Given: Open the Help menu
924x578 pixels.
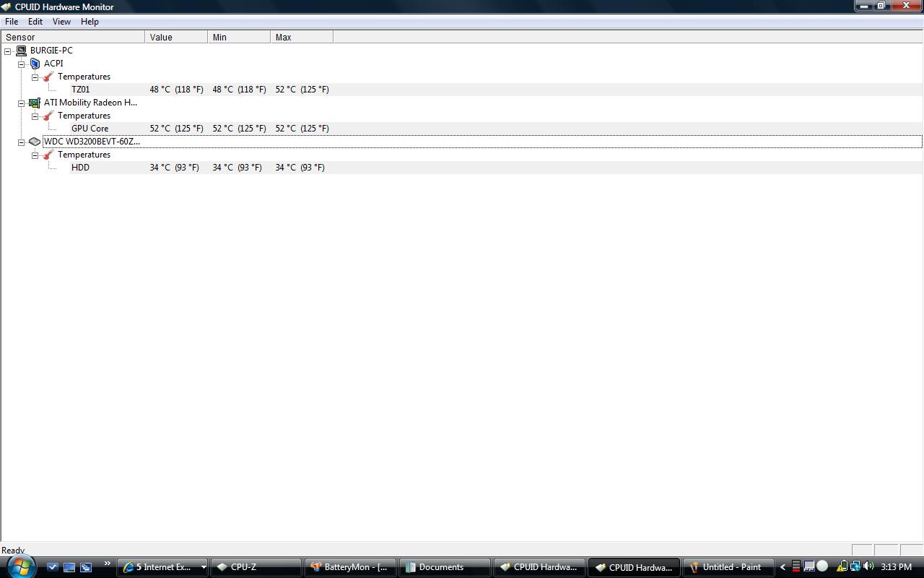Looking at the screenshot, I should pos(90,22).
